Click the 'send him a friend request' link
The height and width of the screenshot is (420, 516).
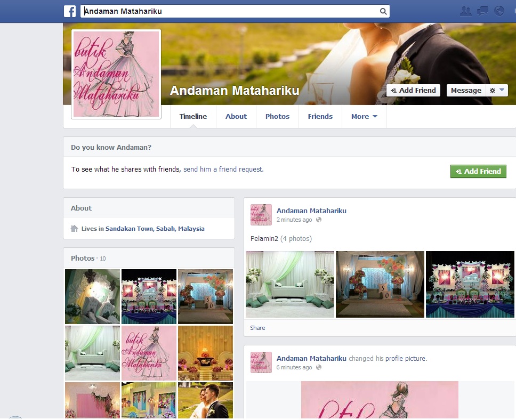pyautogui.click(x=223, y=169)
